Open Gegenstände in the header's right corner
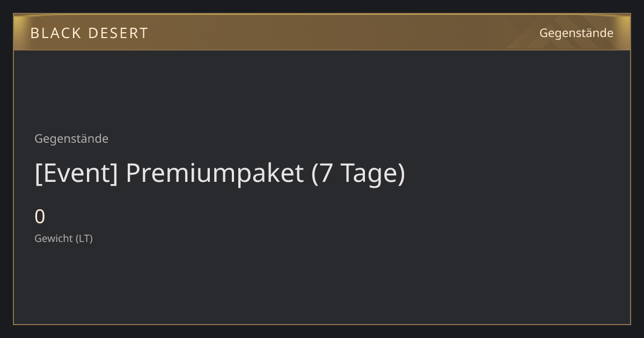The image size is (644, 338). tap(576, 33)
